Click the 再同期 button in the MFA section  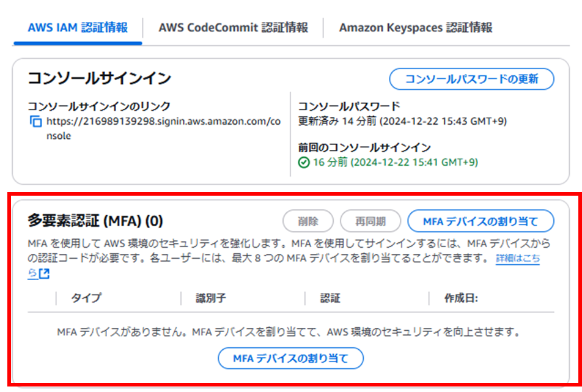coord(370,221)
